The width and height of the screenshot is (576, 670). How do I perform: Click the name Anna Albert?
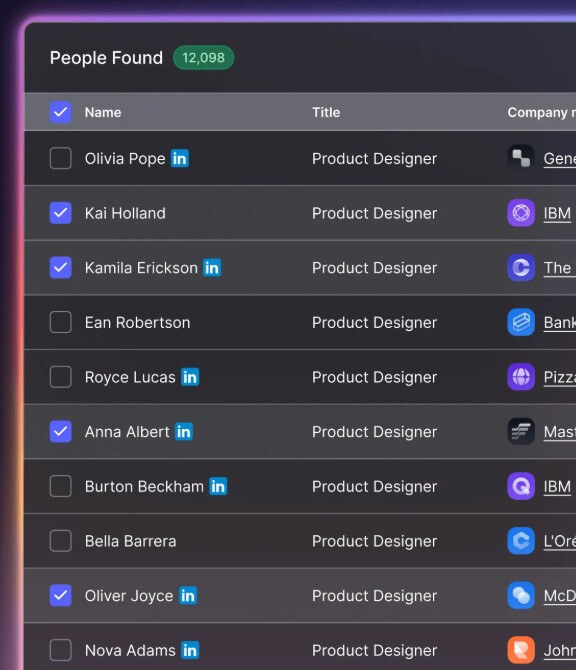(x=127, y=432)
